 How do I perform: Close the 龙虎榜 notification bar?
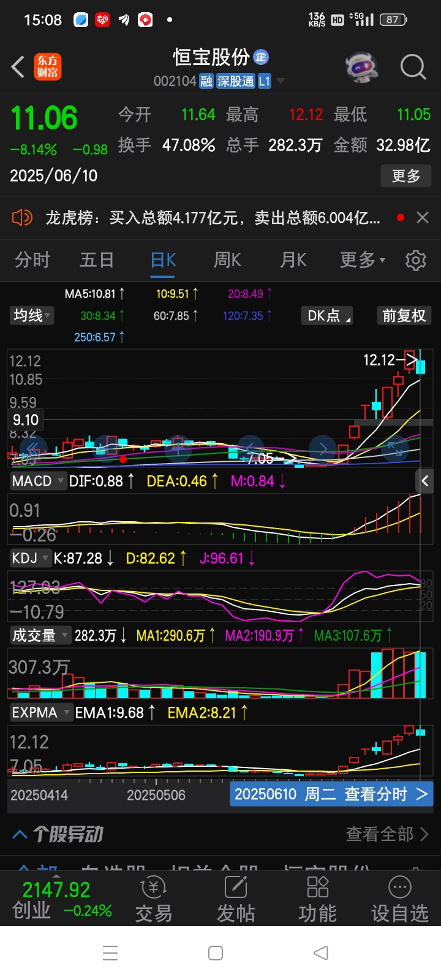coord(423,217)
